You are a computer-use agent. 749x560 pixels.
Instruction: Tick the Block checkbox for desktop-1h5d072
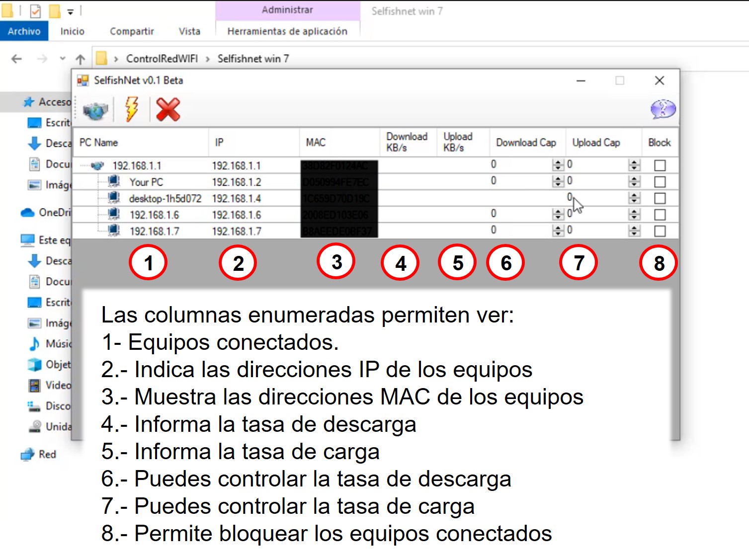tap(660, 198)
